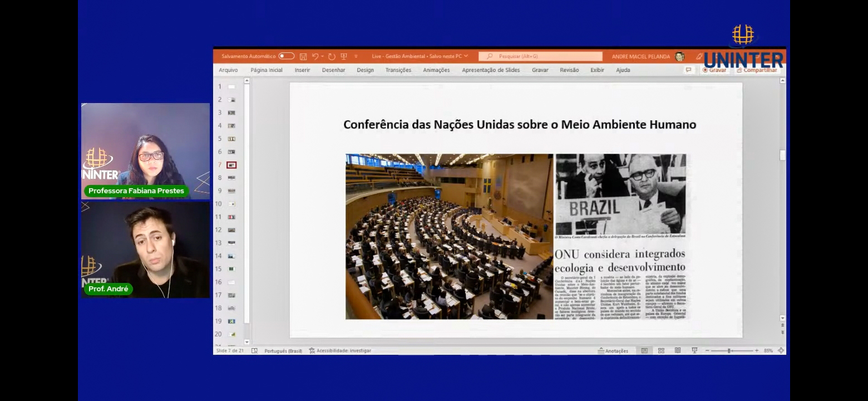Toggle the Anotações notes pane
Viewport: 868px width, 401px height.
click(613, 351)
